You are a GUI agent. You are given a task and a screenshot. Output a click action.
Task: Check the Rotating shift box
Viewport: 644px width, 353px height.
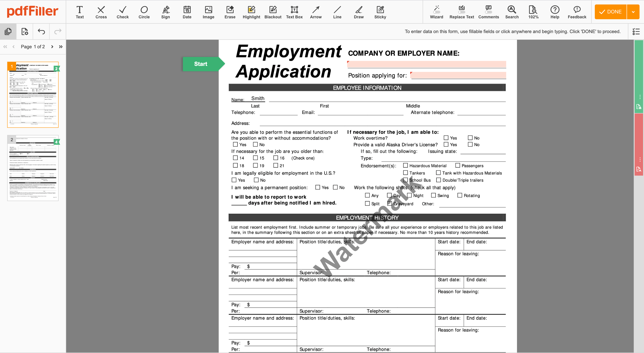(x=460, y=195)
